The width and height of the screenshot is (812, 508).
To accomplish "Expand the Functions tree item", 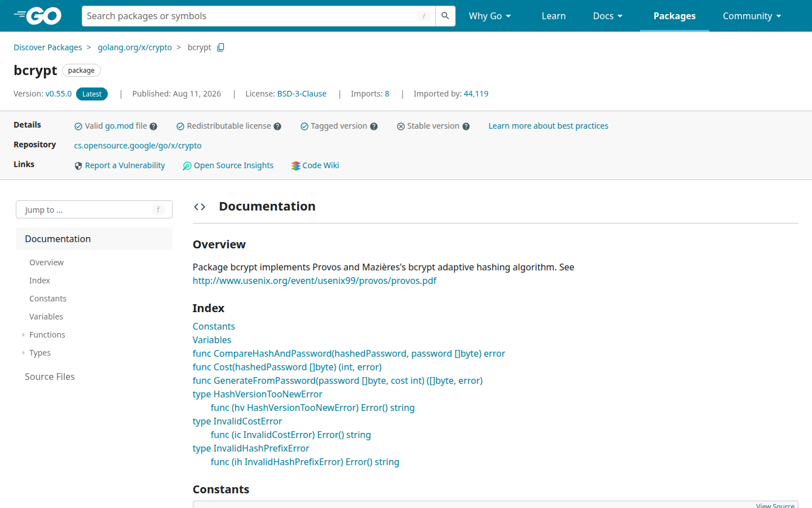I will click(x=23, y=335).
